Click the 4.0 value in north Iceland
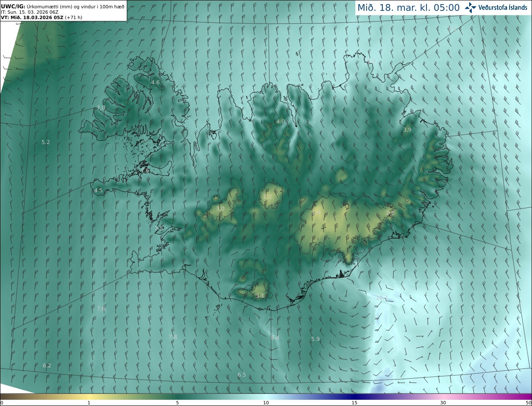The image size is (532, 406). click(281, 121)
